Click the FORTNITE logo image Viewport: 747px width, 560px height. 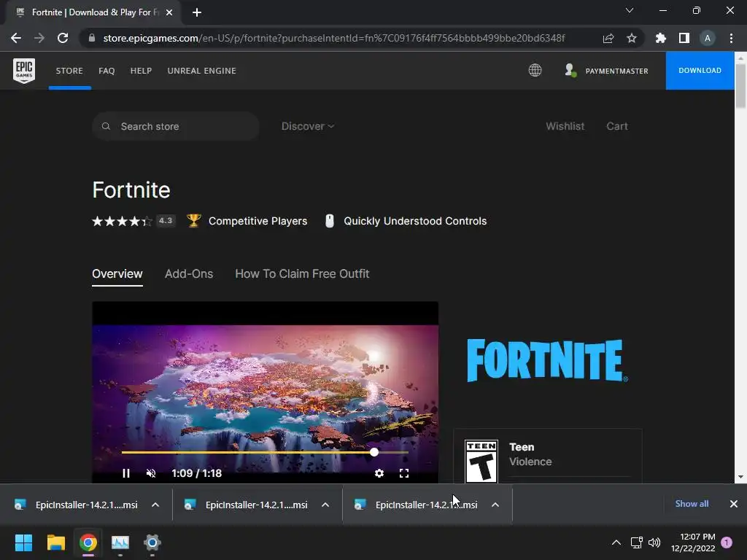(x=547, y=360)
